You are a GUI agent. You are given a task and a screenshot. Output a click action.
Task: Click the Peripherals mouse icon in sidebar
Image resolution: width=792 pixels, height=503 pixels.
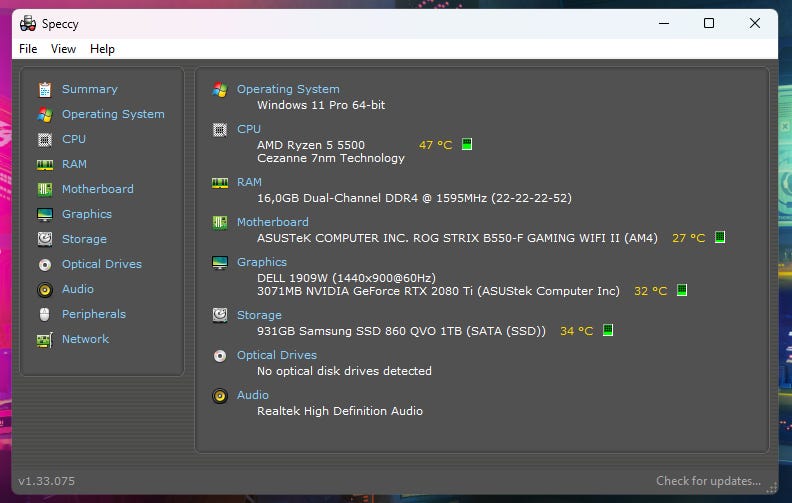pyautogui.click(x=45, y=315)
